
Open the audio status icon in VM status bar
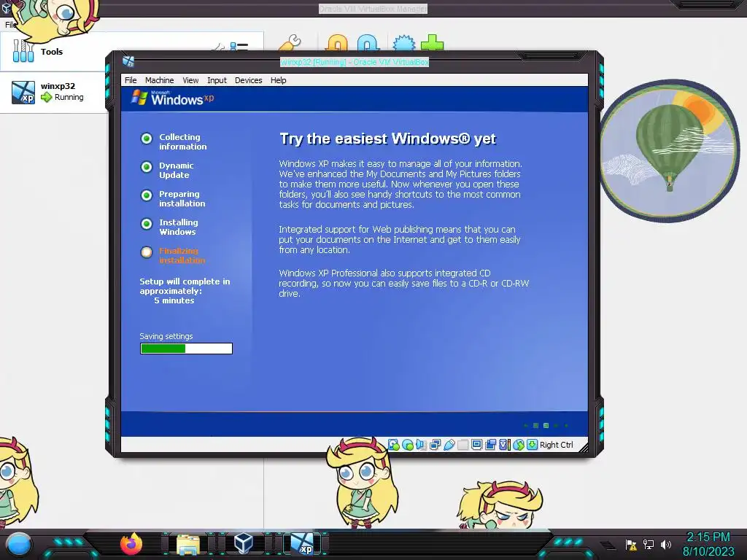tap(421, 445)
